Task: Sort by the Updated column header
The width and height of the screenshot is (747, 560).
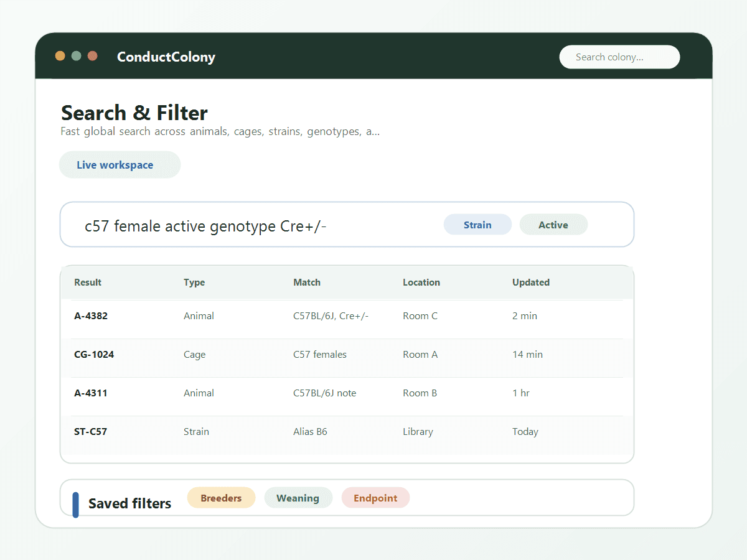Action: (x=531, y=282)
